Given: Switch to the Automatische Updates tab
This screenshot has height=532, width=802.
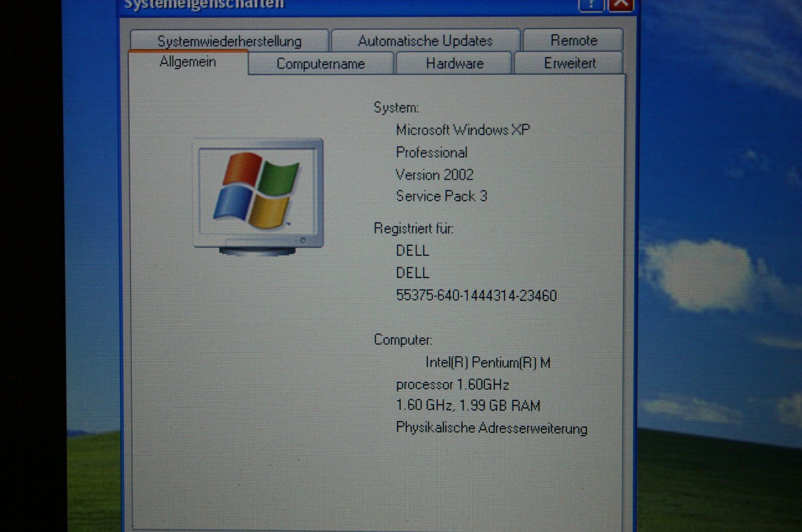Looking at the screenshot, I should click(426, 41).
